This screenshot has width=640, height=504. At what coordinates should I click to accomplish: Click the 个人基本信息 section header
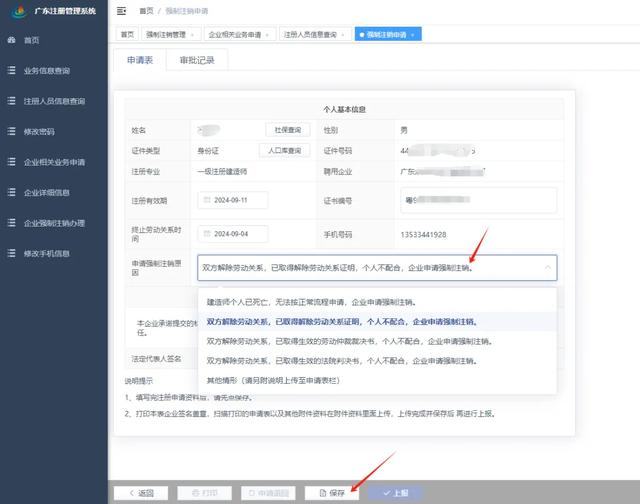click(344, 109)
